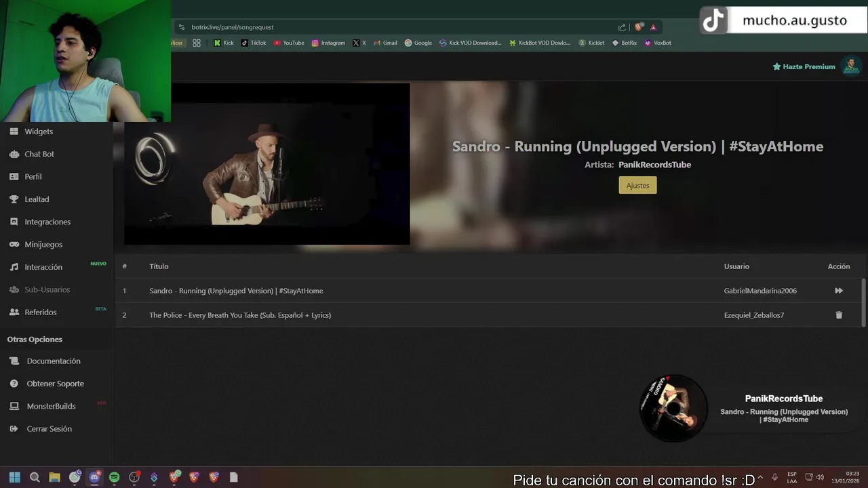This screenshot has width=868, height=488.
Task: Open the taskbar clock and date
Action: click(x=846, y=477)
